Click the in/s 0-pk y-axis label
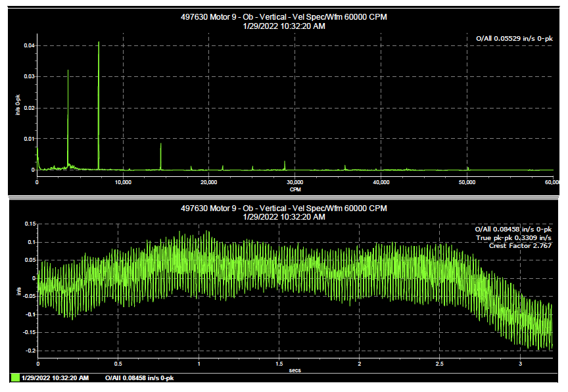Viewport: 568px width, 392px height. coord(18,105)
